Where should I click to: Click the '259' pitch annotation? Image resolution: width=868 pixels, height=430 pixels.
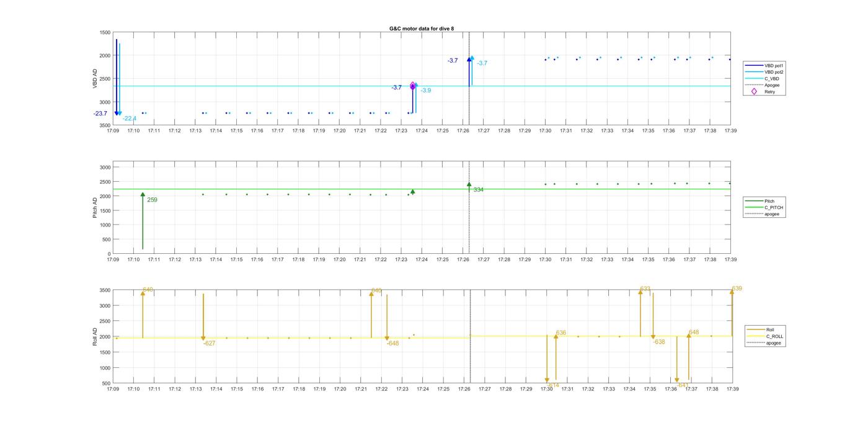pyautogui.click(x=152, y=200)
